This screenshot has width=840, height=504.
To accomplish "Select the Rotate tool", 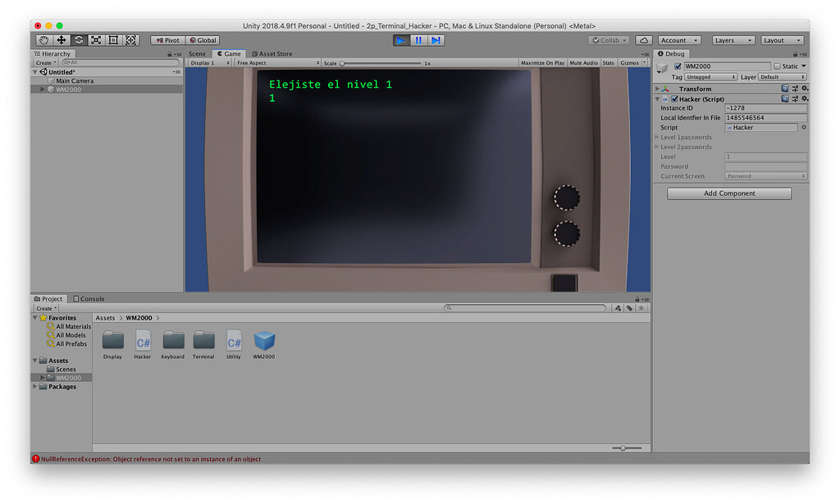I will coord(79,40).
